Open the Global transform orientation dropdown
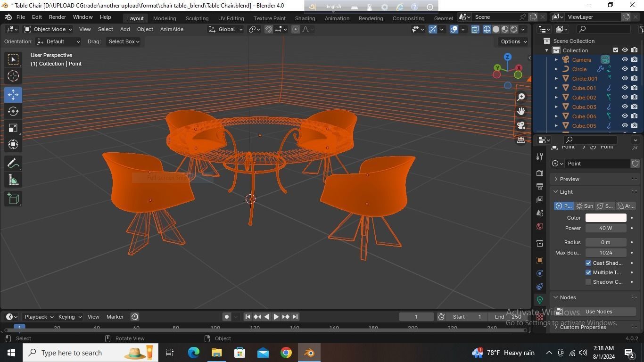The width and height of the screenshot is (644, 362). pyautogui.click(x=226, y=29)
